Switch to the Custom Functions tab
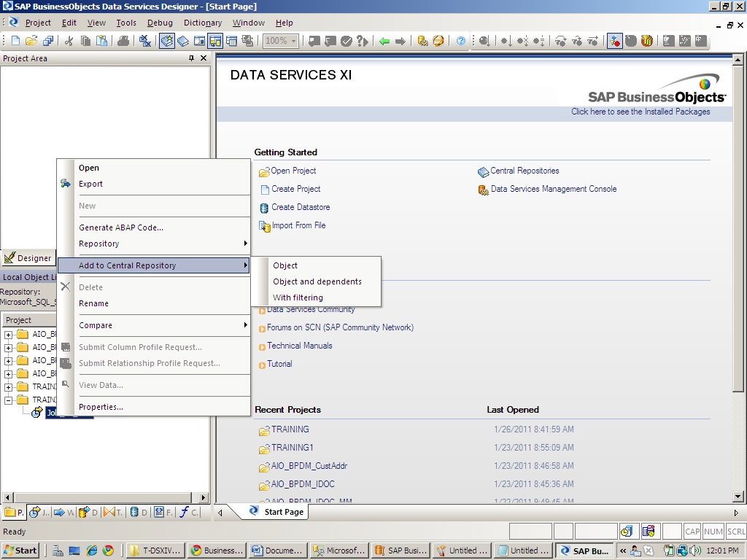 click(x=189, y=513)
